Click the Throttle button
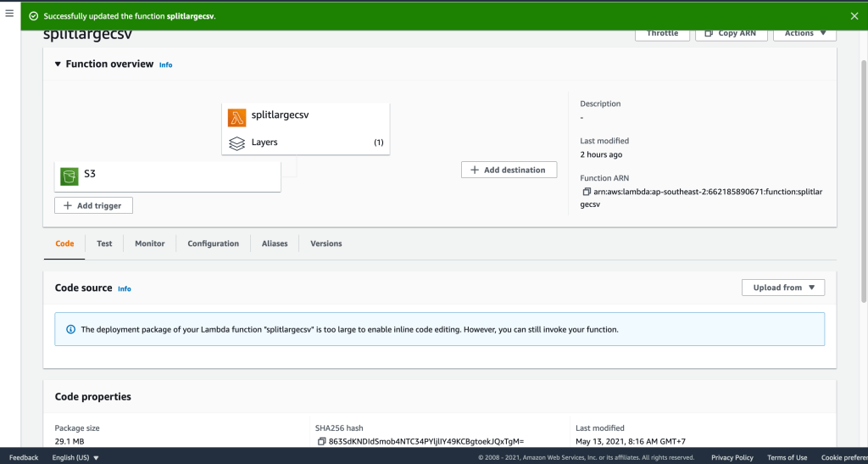Image resolution: width=868 pixels, height=464 pixels. point(662,33)
